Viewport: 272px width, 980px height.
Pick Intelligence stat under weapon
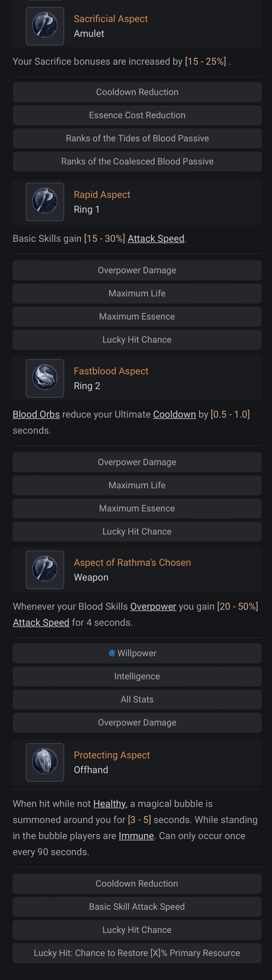click(137, 676)
